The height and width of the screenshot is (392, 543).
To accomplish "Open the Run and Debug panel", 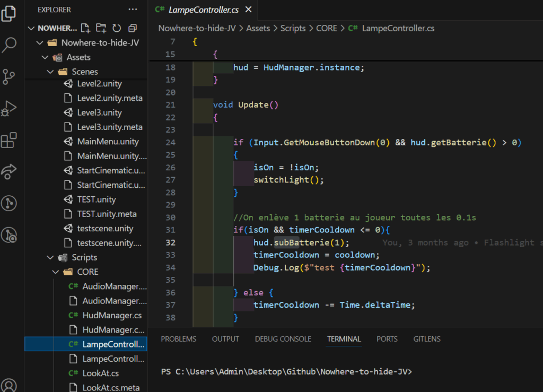I will pyautogui.click(x=9, y=108).
